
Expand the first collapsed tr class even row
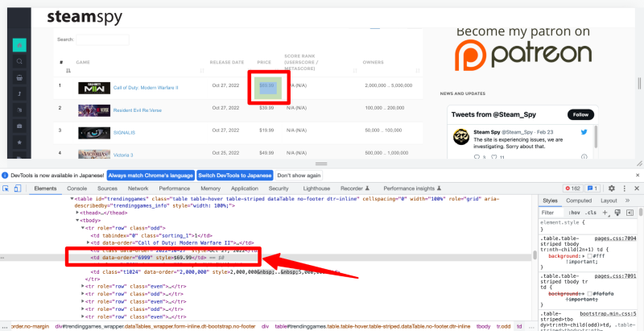point(83,286)
